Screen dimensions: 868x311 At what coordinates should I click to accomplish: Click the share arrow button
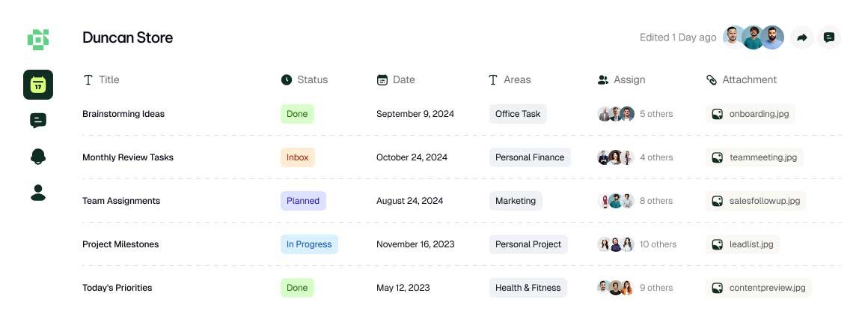[x=802, y=37]
